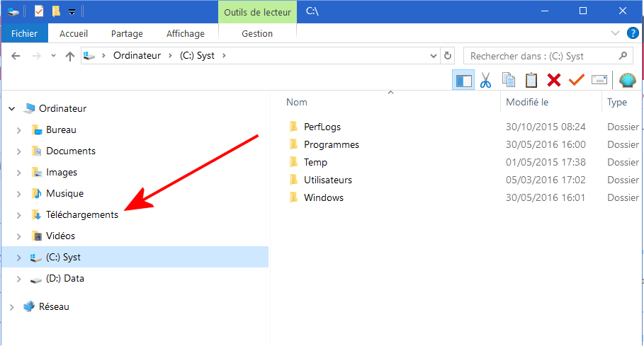Click (C:) Syst breadcrumb in address bar
Viewport: 644px width, 346px height.
(197, 55)
